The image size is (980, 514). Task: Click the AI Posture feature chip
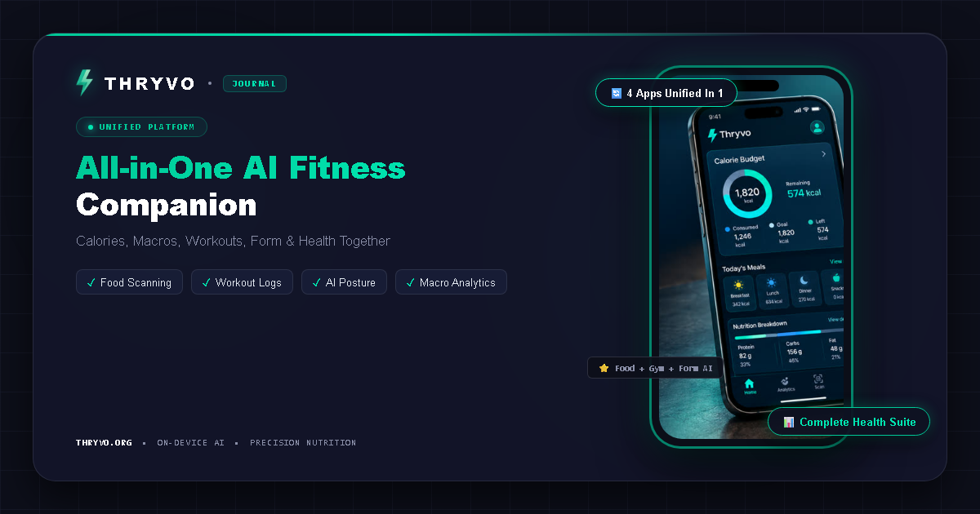[x=344, y=282]
